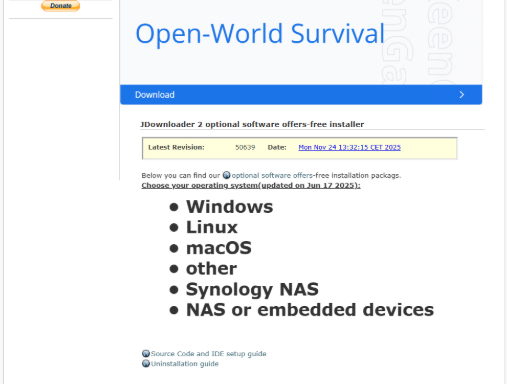Image resolution: width=507 pixels, height=384 pixels.
Task: Click the arrow chevron on the Download bar
Action: tap(462, 95)
